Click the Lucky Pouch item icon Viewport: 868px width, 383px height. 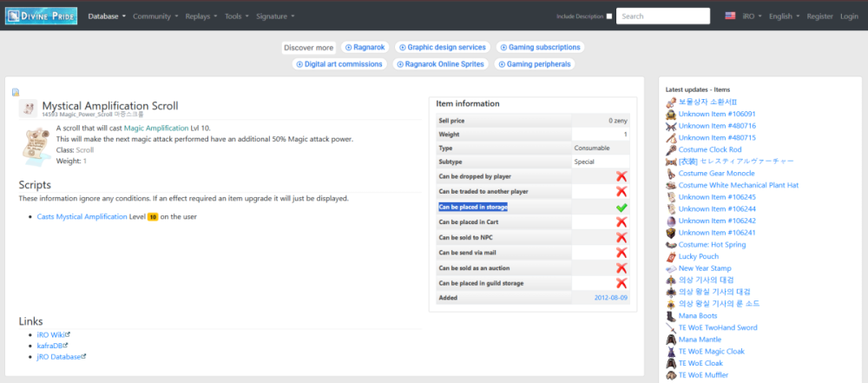(x=671, y=257)
